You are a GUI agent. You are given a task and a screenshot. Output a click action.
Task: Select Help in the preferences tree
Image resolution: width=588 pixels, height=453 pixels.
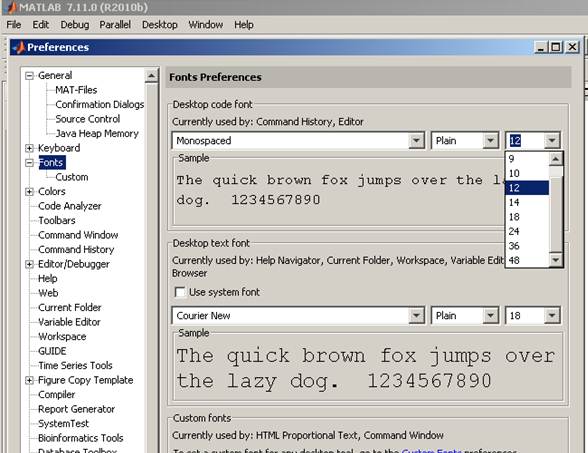pos(48,279)
